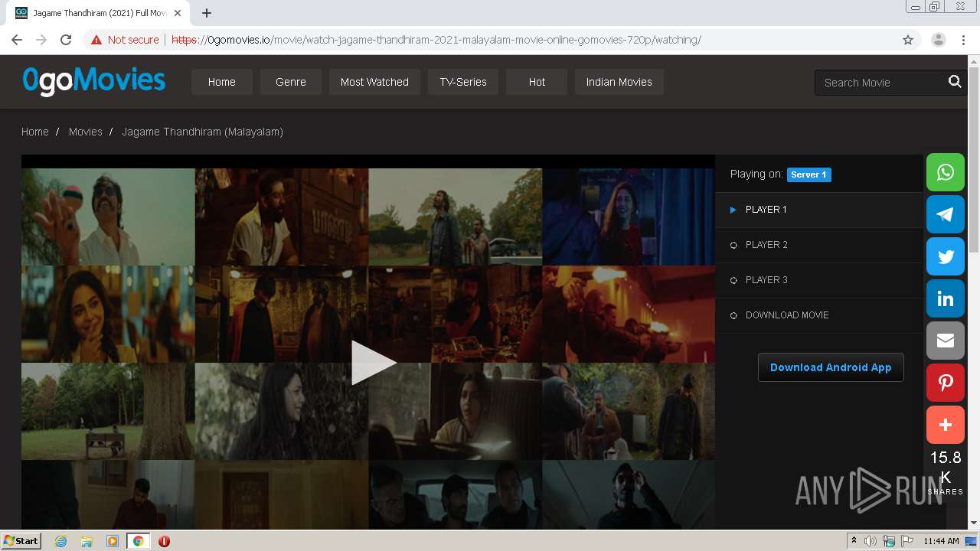
Task: Open File Explorer from taskbar
Action: [87, 541]
